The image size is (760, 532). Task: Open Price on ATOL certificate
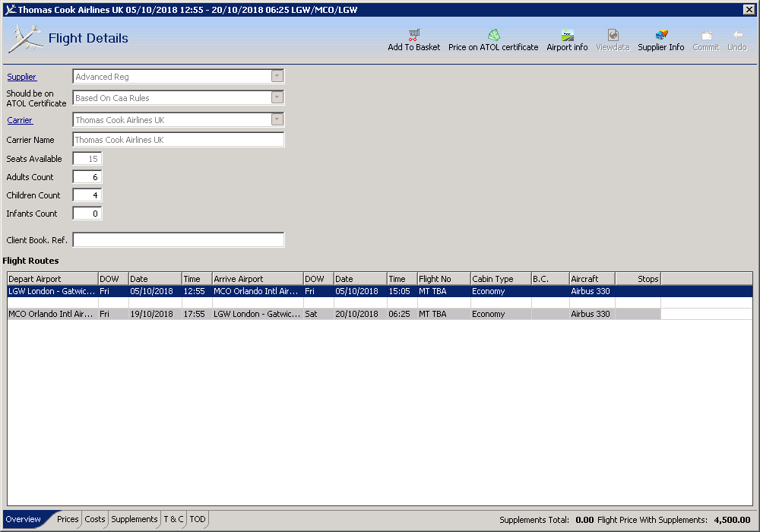[493, 40]
